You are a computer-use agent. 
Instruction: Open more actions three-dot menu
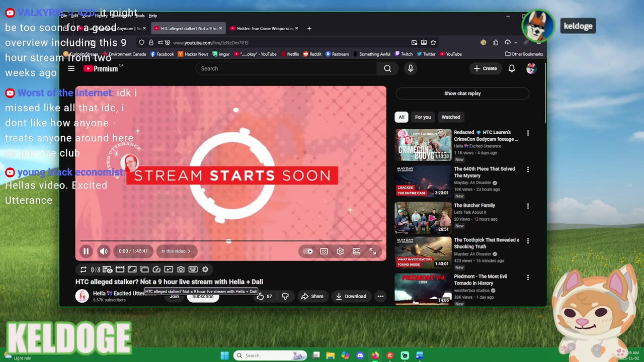380,296
